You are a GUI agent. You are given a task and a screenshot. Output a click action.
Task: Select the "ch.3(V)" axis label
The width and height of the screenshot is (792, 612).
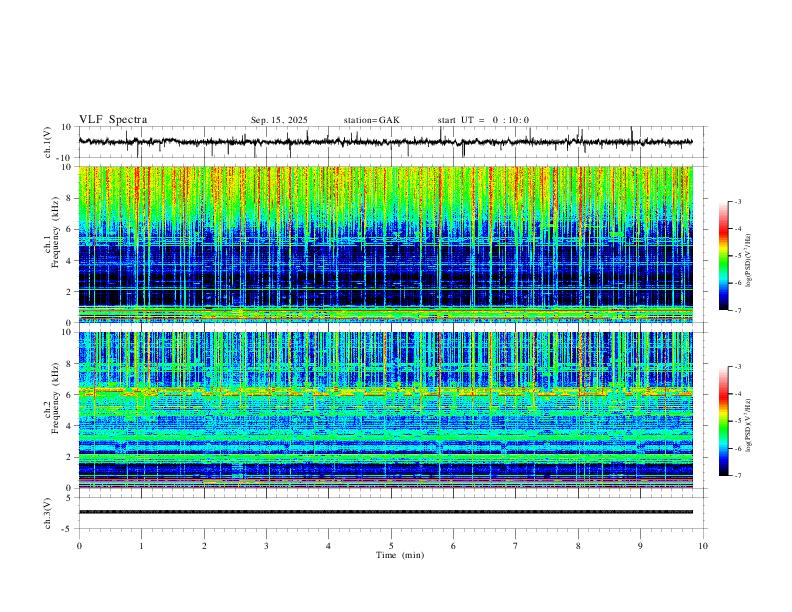(x=48, y=513)
